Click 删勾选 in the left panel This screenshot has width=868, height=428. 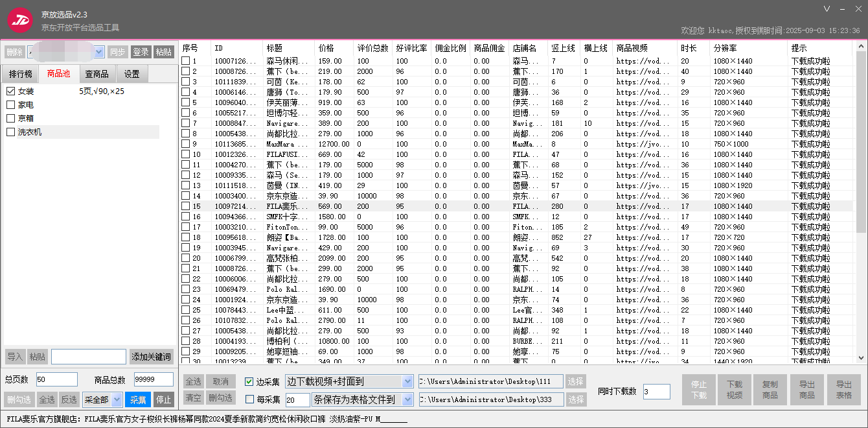coord(19,399)
